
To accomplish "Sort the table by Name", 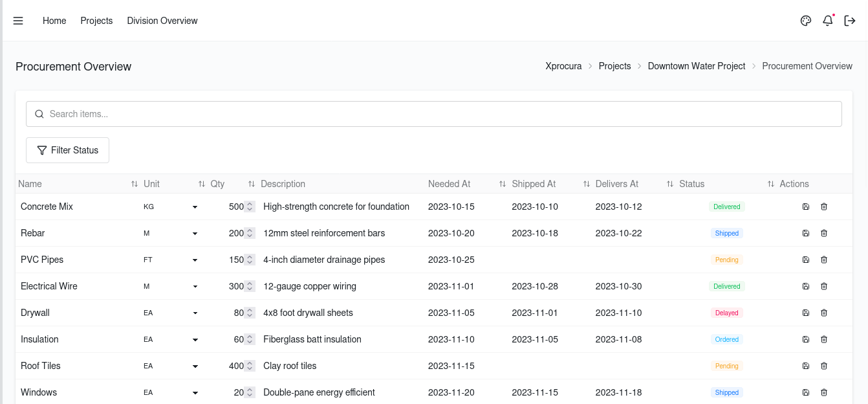I will [134, 184].
